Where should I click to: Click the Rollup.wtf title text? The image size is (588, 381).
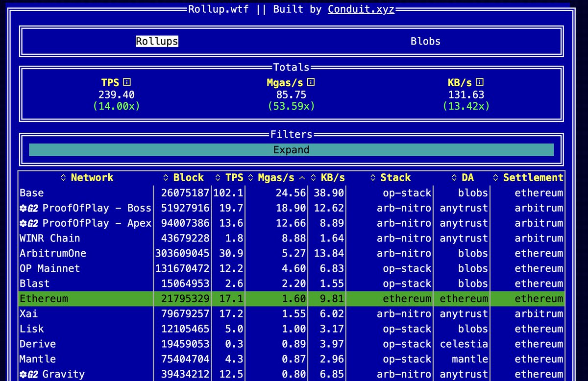220,9
